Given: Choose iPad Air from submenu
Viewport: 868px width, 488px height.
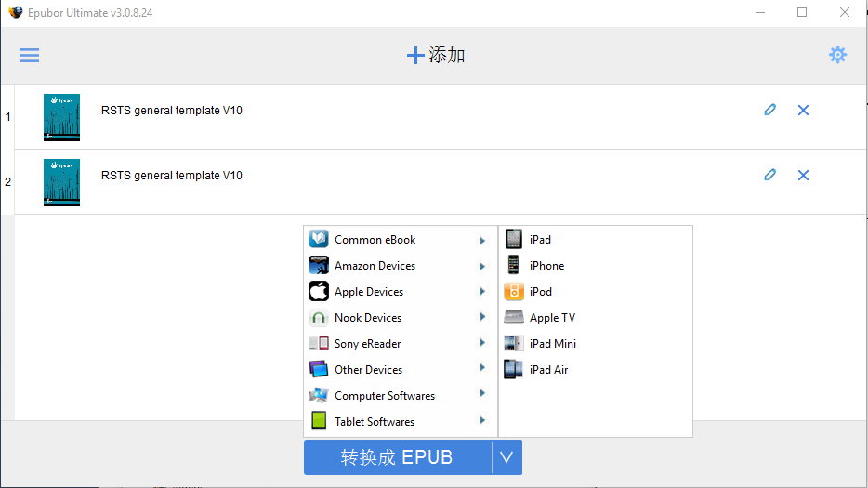Looking at the screenshot, I should coord(595,369).
